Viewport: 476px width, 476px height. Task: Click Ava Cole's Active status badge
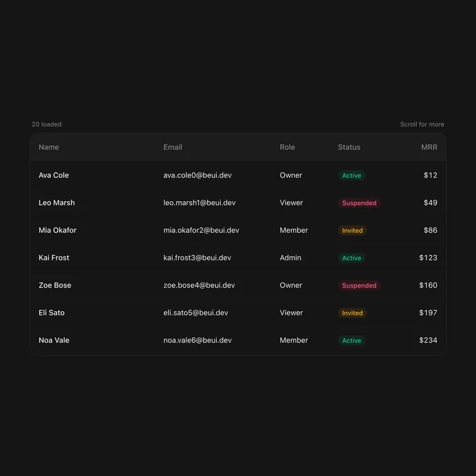coord(352,175)
